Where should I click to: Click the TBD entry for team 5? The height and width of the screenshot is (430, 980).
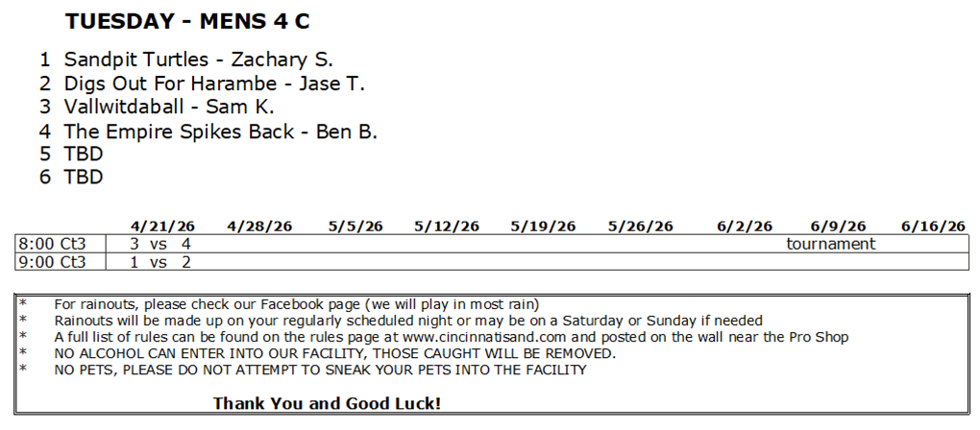point(84,154)
